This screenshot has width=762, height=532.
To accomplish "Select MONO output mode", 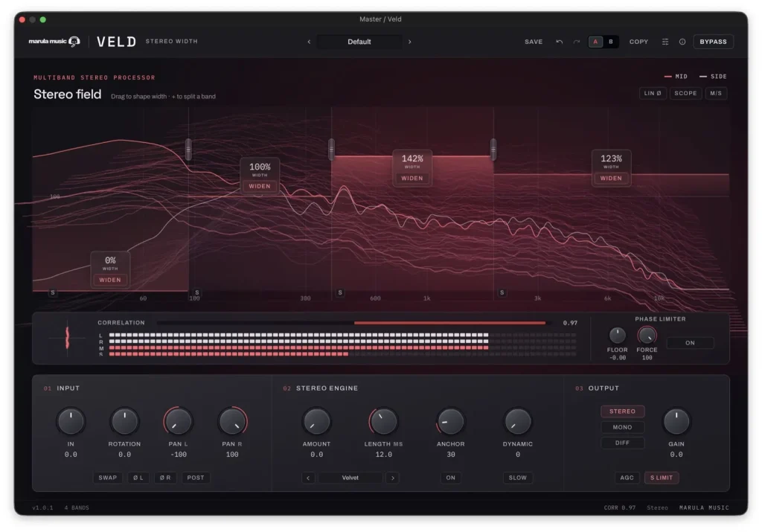I will tap(623, 428).
